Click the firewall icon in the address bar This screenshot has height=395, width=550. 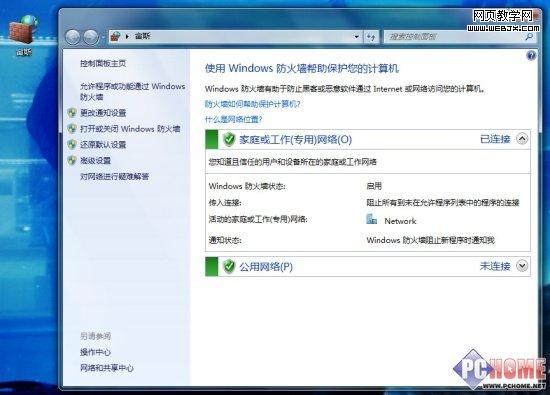[115, 36]
